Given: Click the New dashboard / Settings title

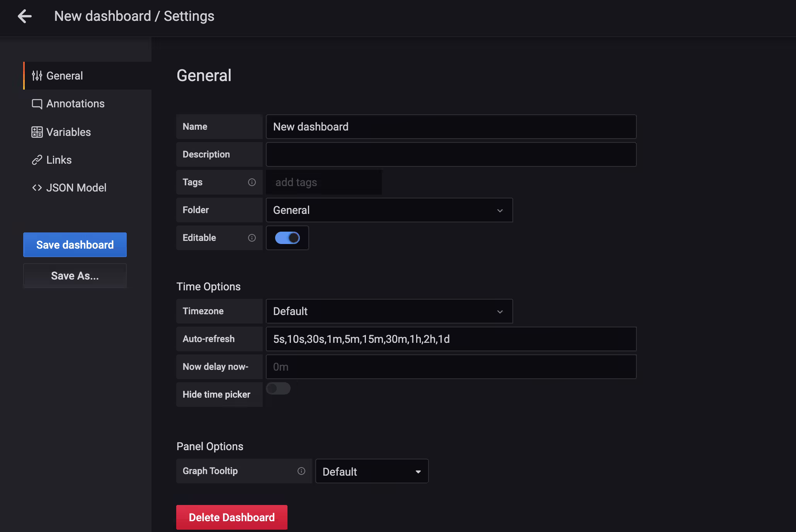Looking at the screenshot, I should click(x=134, y=16).
